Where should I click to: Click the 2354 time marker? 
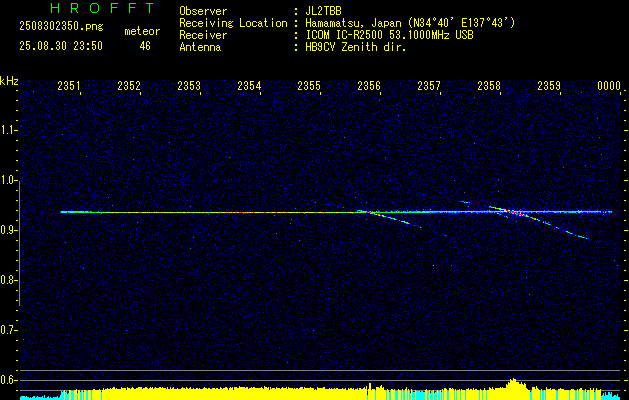coord(249,86)
